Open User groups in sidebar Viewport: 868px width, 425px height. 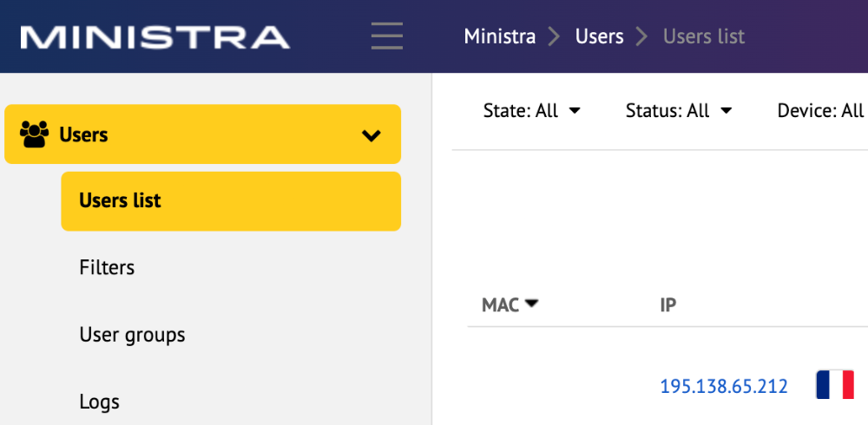[132, 336]
